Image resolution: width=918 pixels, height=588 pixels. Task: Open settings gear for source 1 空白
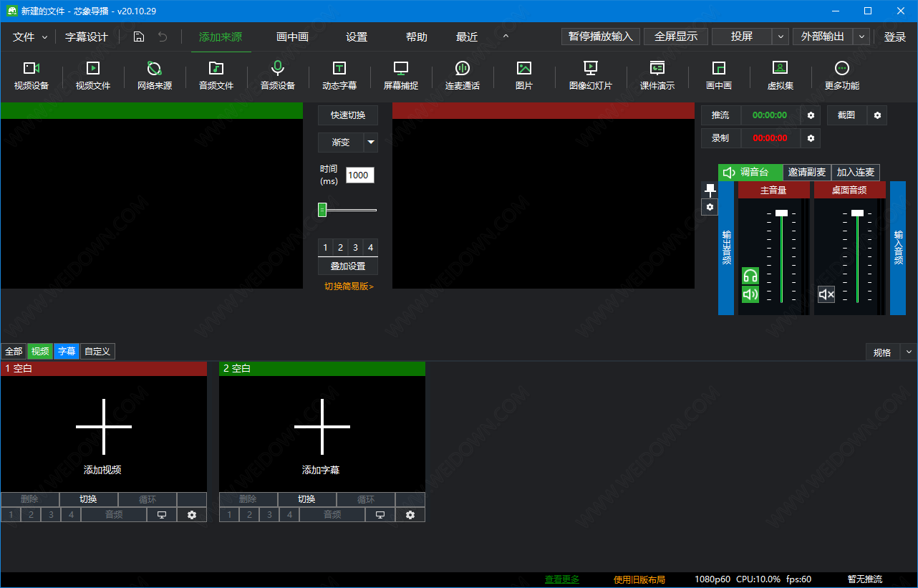click(x=192, y=515)
